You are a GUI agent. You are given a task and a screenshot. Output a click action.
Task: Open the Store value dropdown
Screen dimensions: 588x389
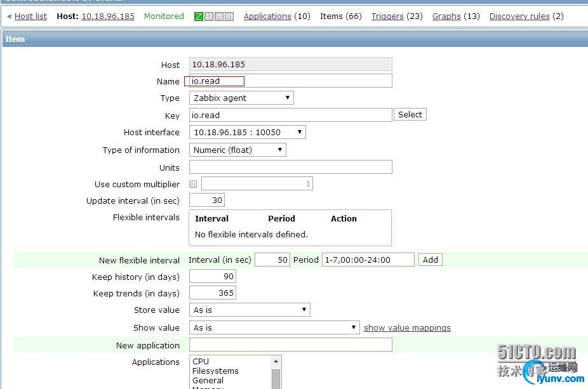250,310
